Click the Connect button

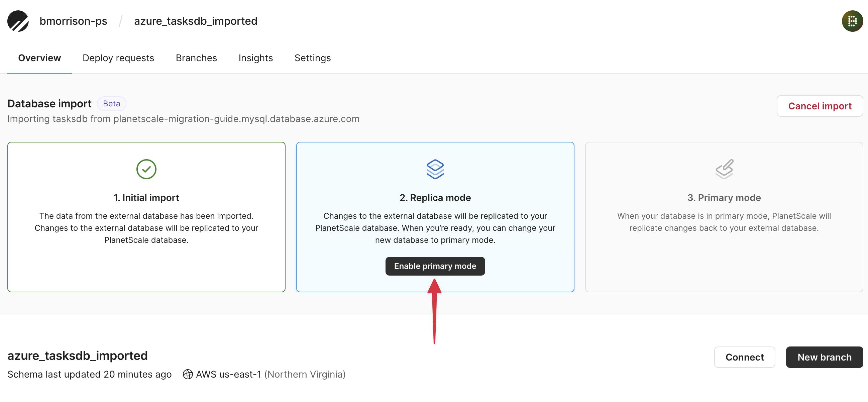(x=744, y=357)
